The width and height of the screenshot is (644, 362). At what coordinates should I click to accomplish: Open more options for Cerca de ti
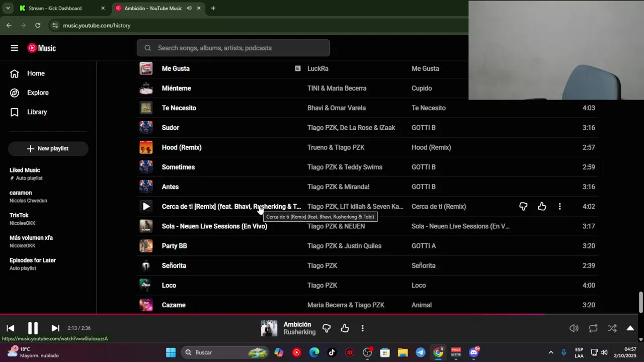[559, 207]
